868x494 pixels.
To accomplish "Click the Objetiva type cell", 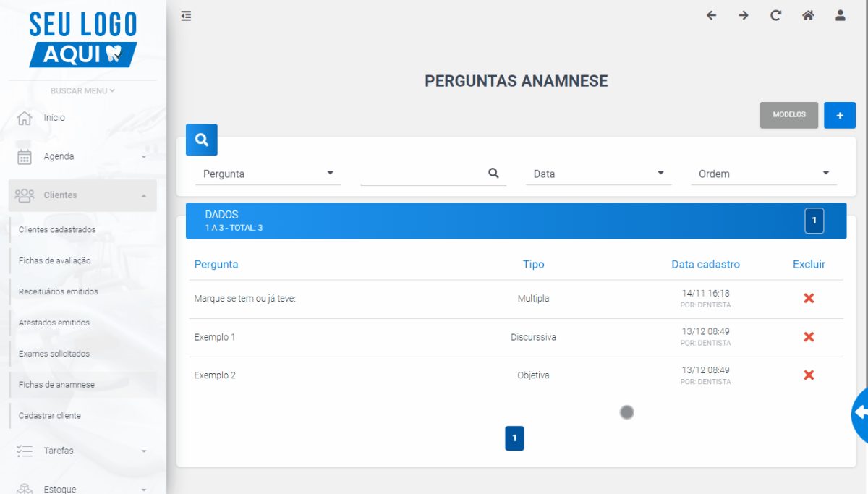I will click(533, 375).
